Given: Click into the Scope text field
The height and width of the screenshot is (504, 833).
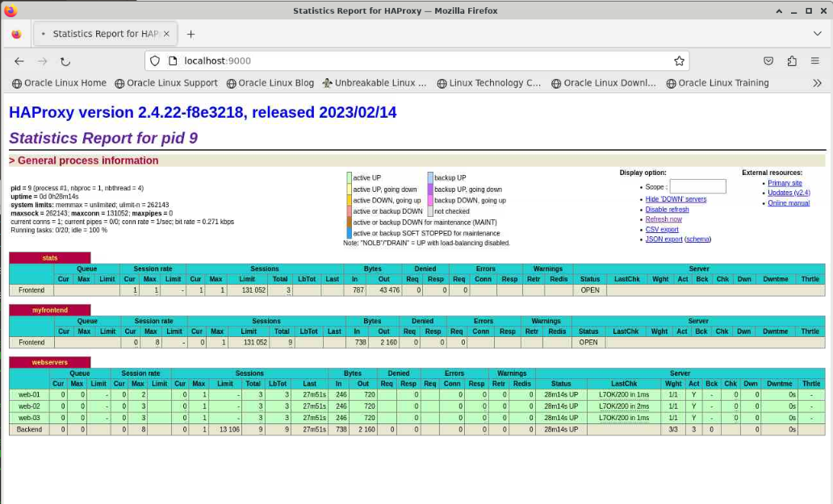Looking at the screenshot, I should click(x=697, y=186).
